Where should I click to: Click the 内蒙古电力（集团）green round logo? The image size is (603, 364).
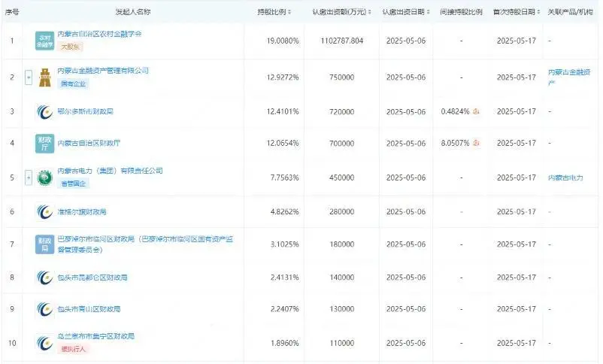coord(44,177)
